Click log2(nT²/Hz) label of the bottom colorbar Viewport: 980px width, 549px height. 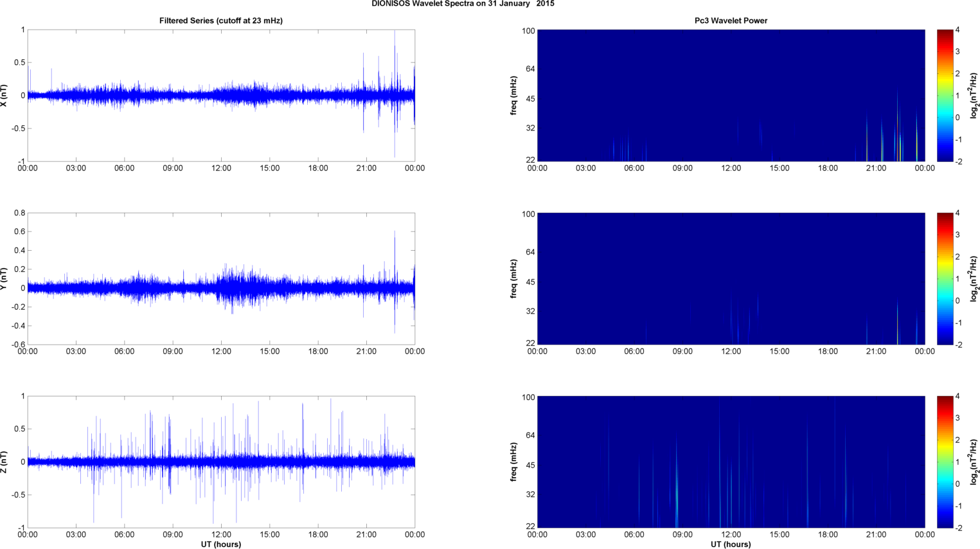pyautogui.click(x=974, y=462)
